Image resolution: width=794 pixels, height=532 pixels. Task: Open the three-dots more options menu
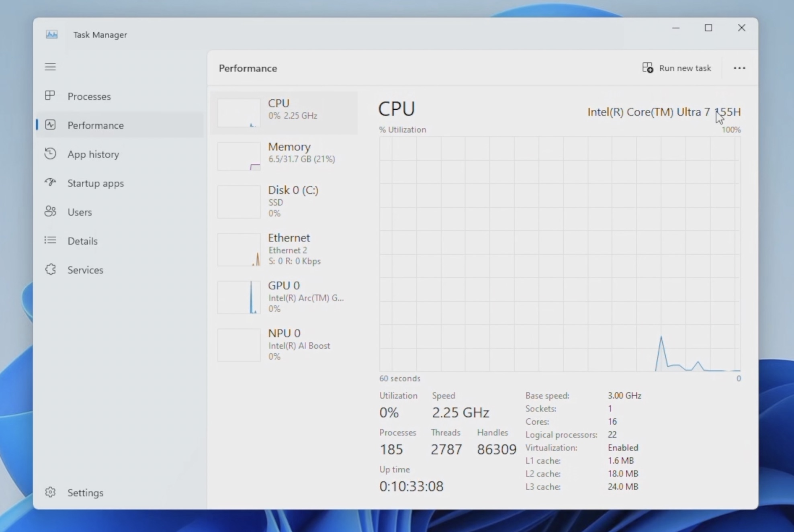(739, 68)
